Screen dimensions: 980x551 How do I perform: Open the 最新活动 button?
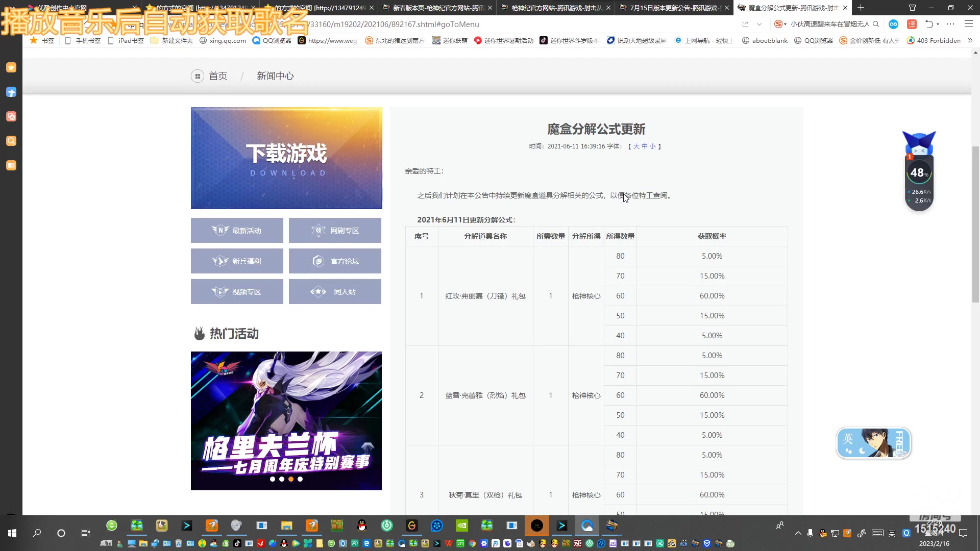pos(237,231)
